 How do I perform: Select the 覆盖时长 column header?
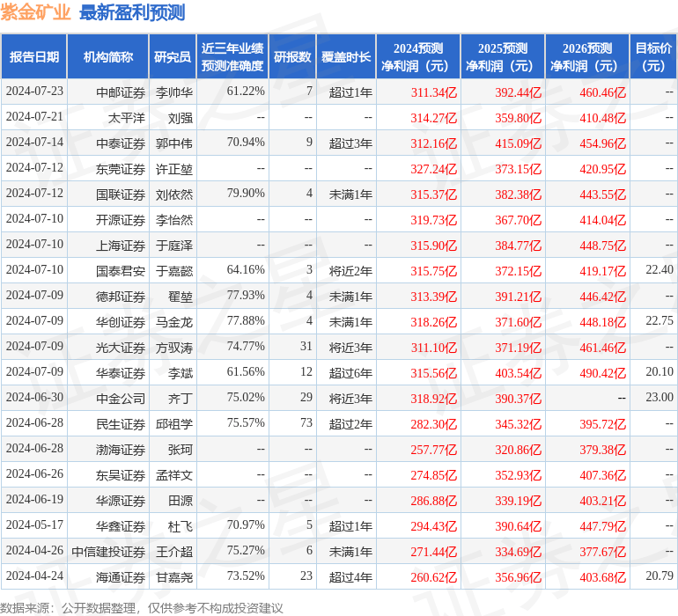pos(346,56)
